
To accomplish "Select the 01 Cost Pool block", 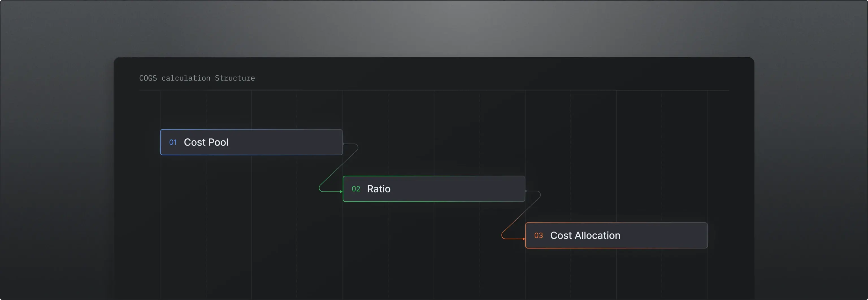I will (x=251, y=142).
